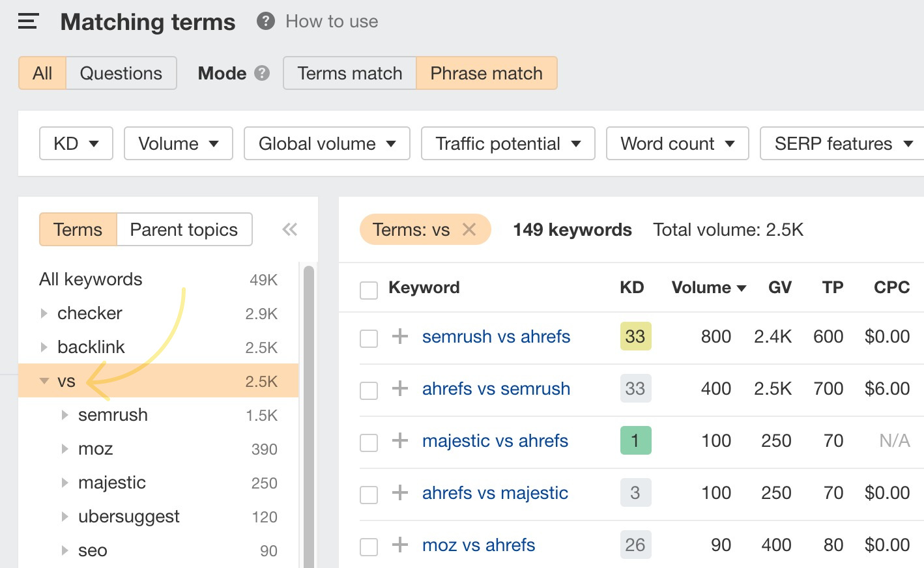This screenshot has width=924, height=568.
Task: Enable Terms match mode
Action: (x=349, y=73)
